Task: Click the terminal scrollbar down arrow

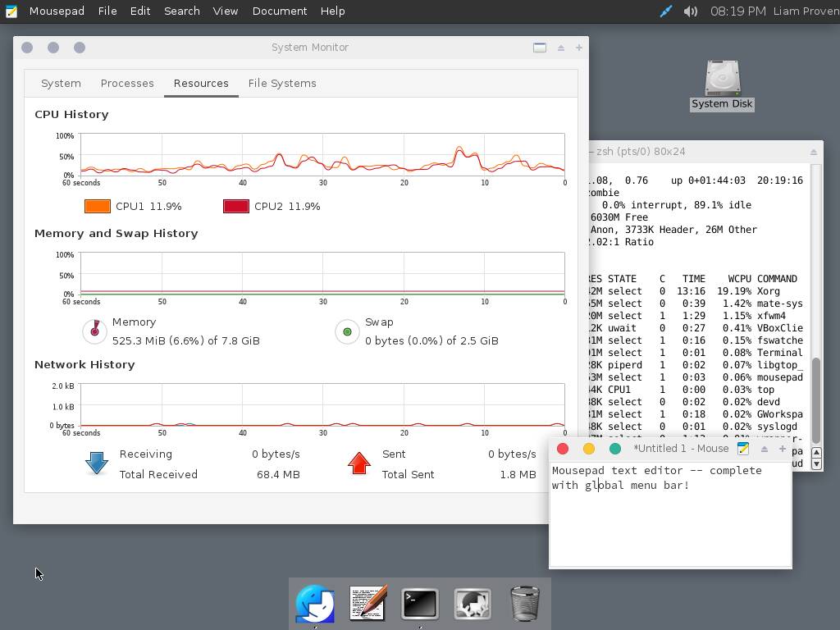Action: (x=816, y=464)
